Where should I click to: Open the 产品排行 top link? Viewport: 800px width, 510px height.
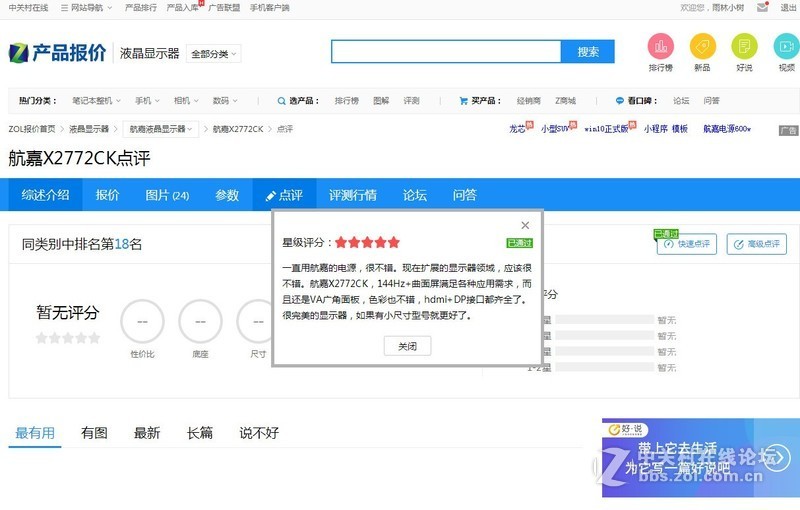pyautogui.click(x=141, y=8)
